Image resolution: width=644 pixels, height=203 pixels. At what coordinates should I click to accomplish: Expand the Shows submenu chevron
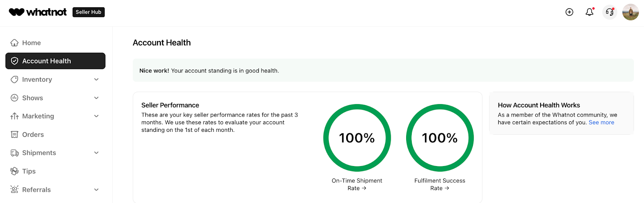click(x=96, y=98)
